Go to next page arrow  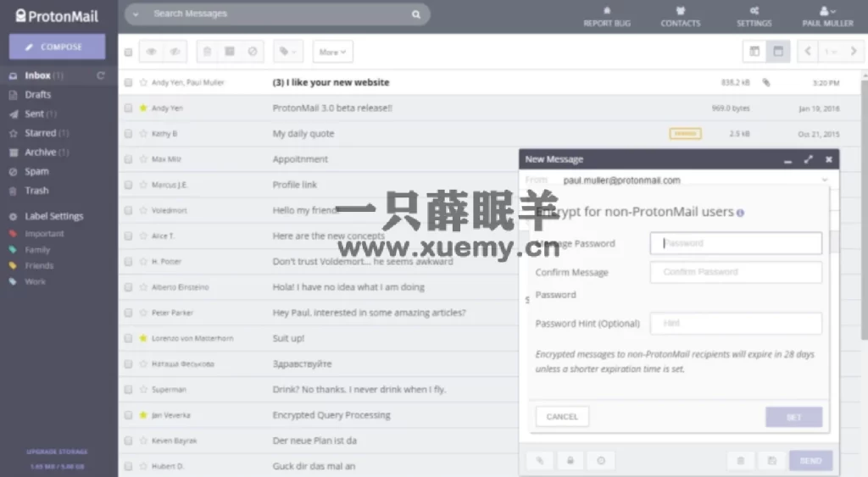854,52
